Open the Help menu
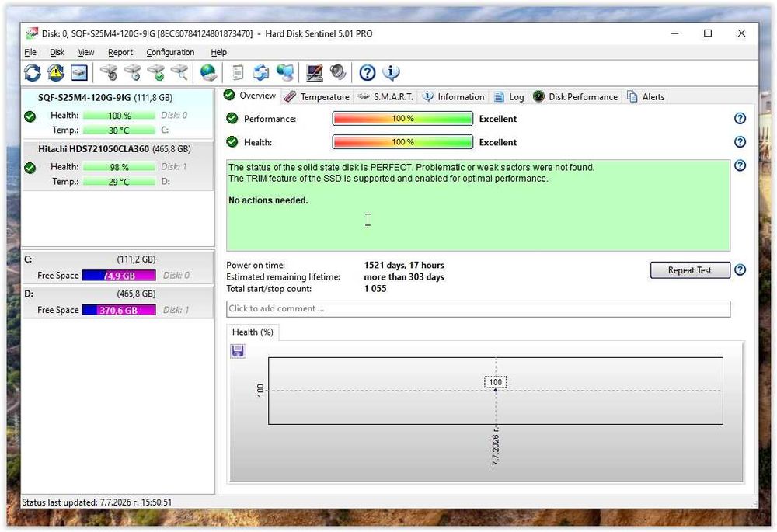This screenshot has width=777, height=532. click(x=218, y=52)
